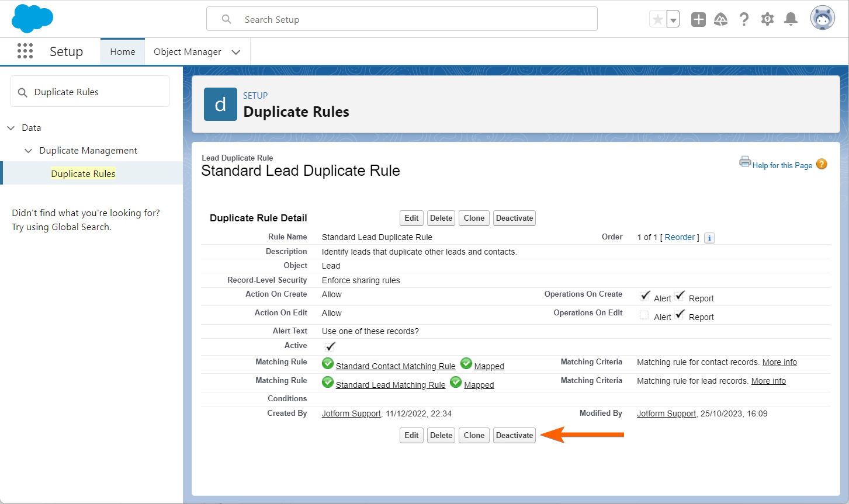Image resolution: width=849 pixels, height=504 pixels.
Task: Open the setup gear icon
Action: click(x=767, y=20)
